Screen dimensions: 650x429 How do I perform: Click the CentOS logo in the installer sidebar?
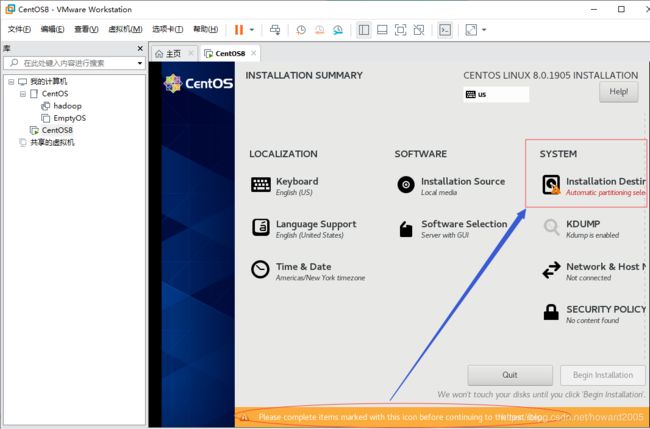[198, 83]
